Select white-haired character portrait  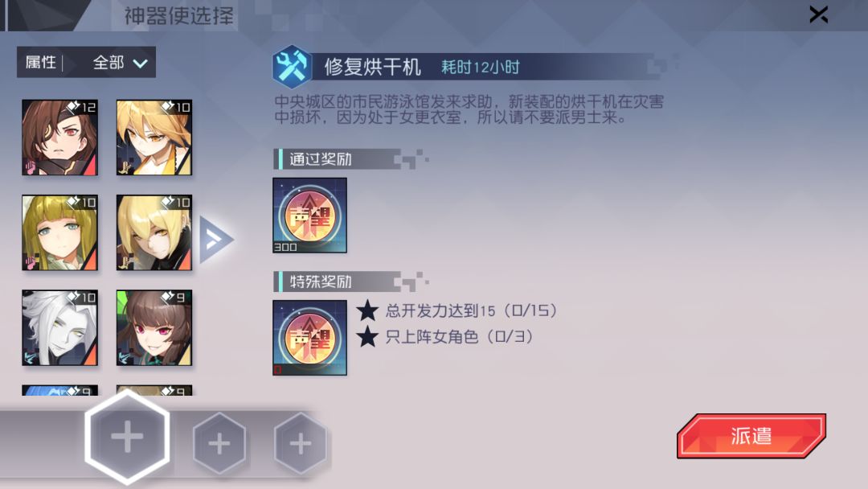pyautogui.click(x=59, y=328)
